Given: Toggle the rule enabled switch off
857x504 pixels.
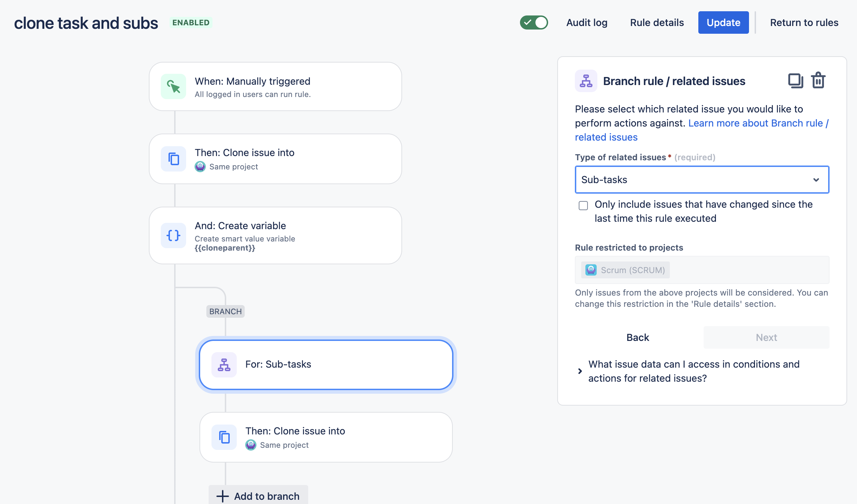Looking at the screenshot, I should coord(534,22).
